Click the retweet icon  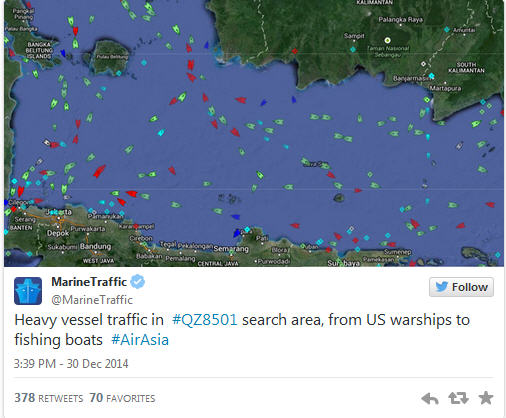click(x=458, y=398)
